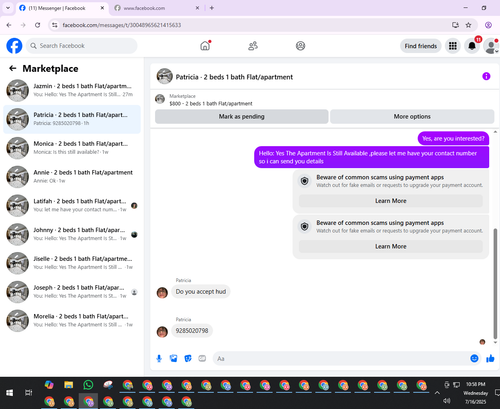This screenshot has width=500, height=409.
Task: Click the chat scrollbar thumb
Action: click(495, 283)
